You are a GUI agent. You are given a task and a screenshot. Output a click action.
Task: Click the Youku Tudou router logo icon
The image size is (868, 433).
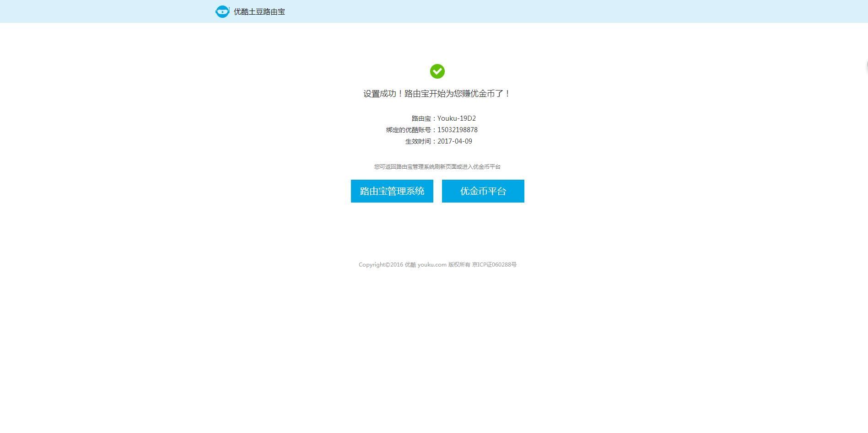tap(222, 11)
